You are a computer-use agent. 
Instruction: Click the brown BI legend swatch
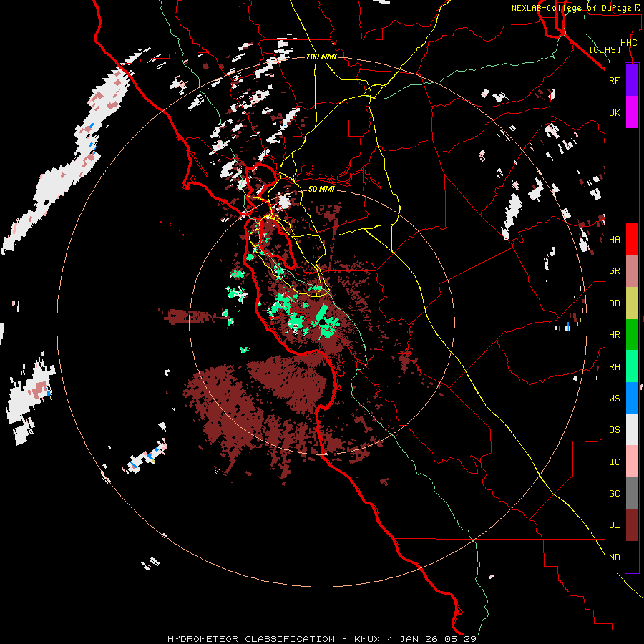click(x=632, y=525)
